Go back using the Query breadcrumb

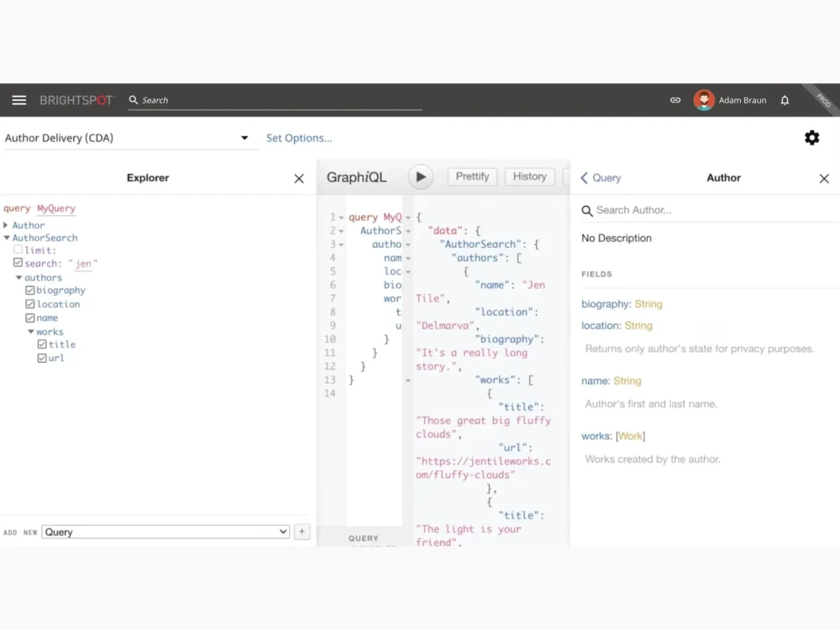click(x=600, y=177)
